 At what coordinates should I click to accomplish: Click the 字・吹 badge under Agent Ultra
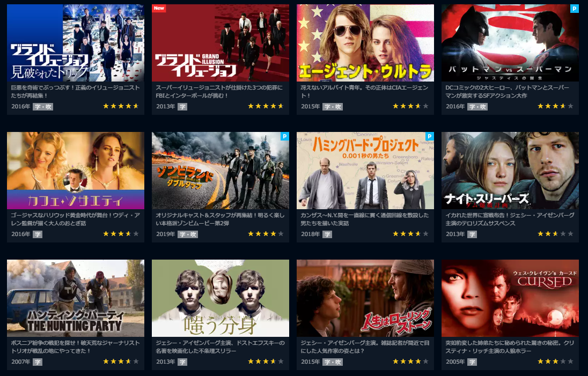[333, 107]
